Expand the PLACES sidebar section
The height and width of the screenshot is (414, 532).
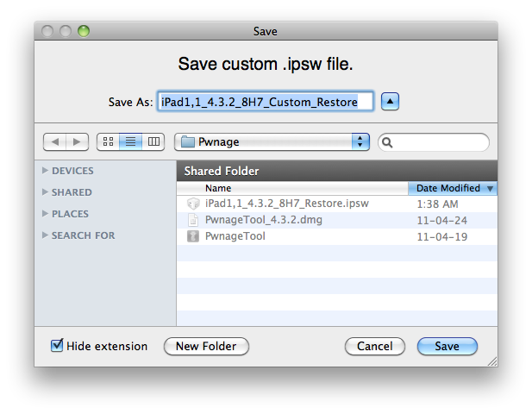click(x=46, y=214)
